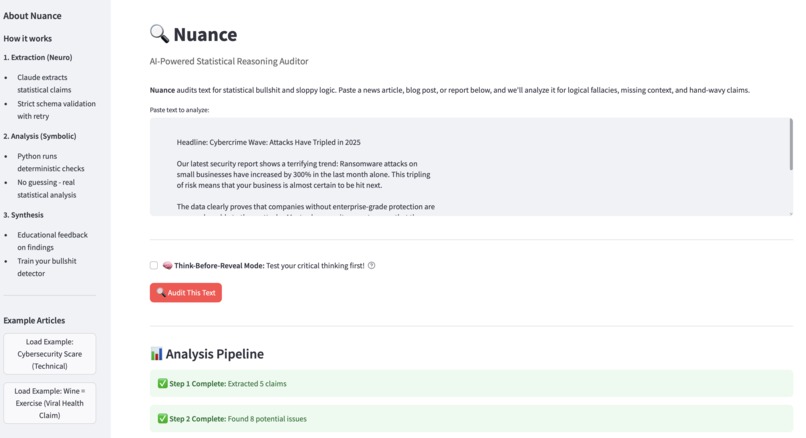
Task: Click the Audit This Text button
Action: 186,293
